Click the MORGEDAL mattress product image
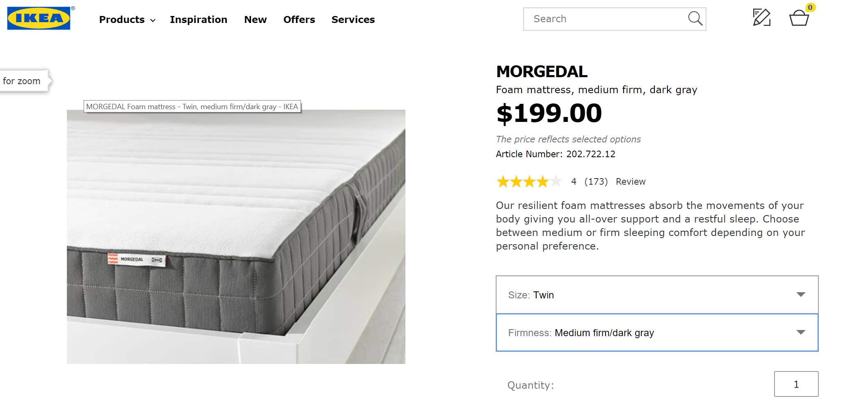The image size is (868, 401). [236, 236]
